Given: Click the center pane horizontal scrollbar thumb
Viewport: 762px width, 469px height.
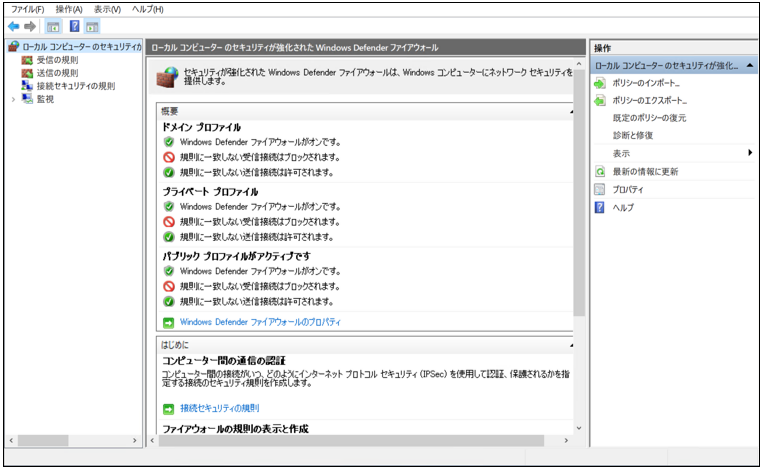Looking at the screenshot, I should [351, 441].
